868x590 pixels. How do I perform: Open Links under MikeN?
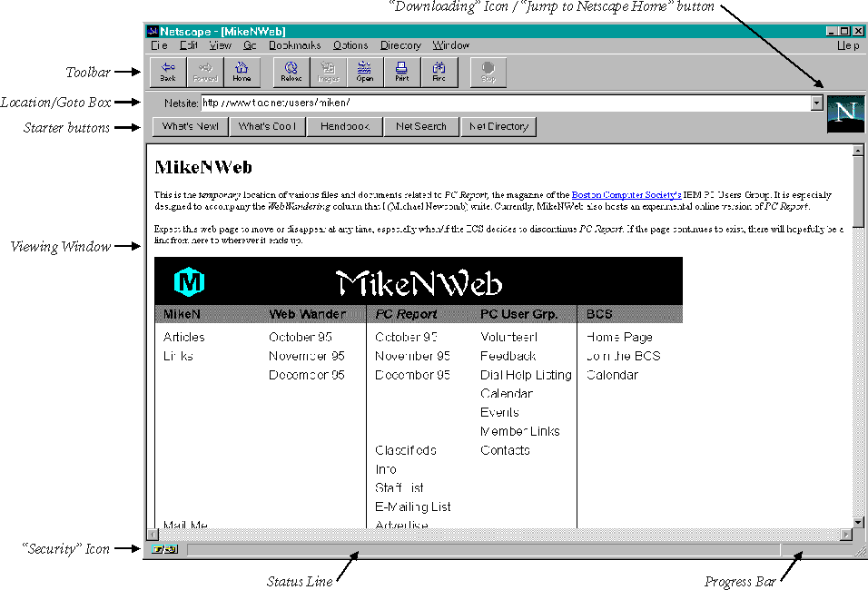point(178,356)
